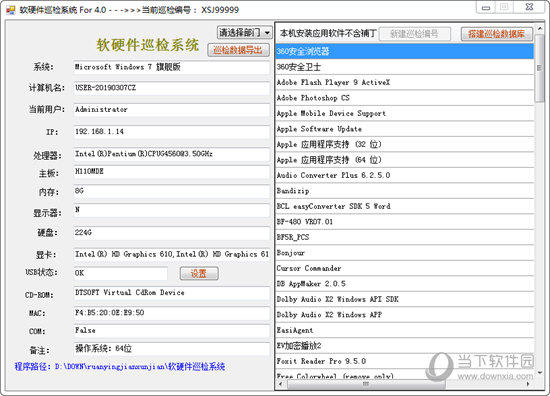
Task: Click the software list vertical scrollbar thumb
Action: [x=539, y=67]
